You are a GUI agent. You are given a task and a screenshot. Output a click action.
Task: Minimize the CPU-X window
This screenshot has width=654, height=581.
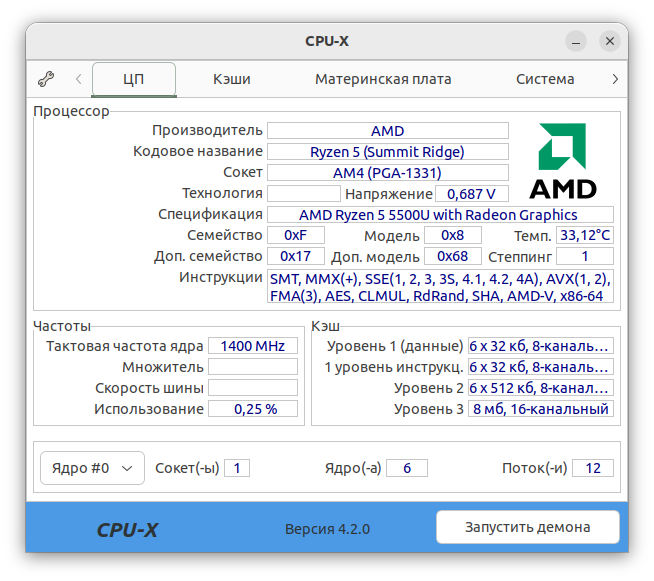(576, 41)
